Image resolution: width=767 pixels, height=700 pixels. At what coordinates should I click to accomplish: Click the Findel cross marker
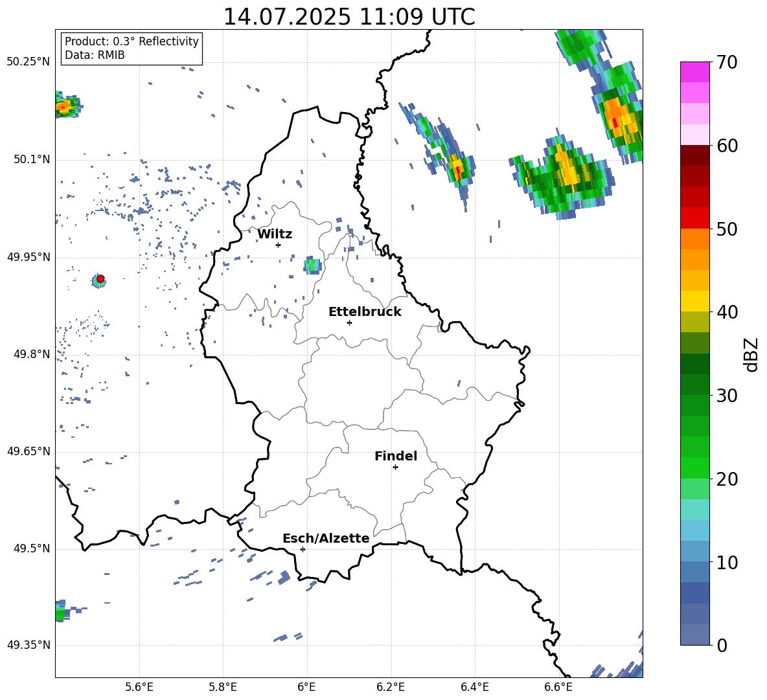coord(395,468)
